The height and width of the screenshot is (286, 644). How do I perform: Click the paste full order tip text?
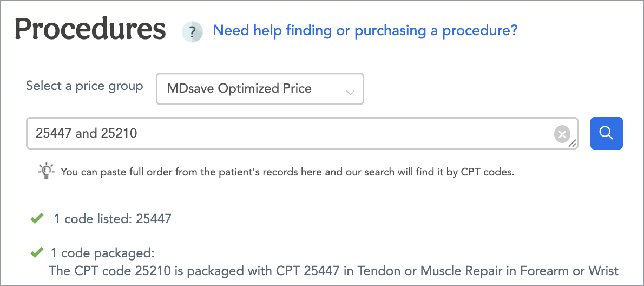(x=287, y=172)
